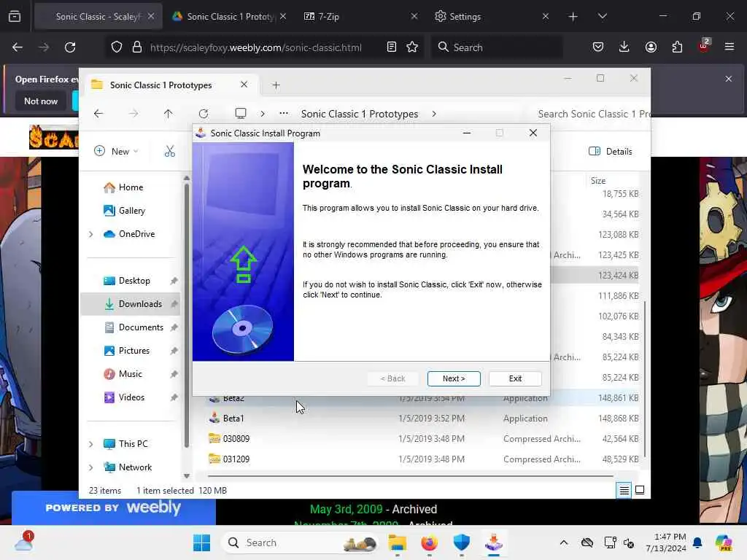Add new File Explorer tab
The height and width of the screenshot is (560, 747).
click(x=276, y=85)
